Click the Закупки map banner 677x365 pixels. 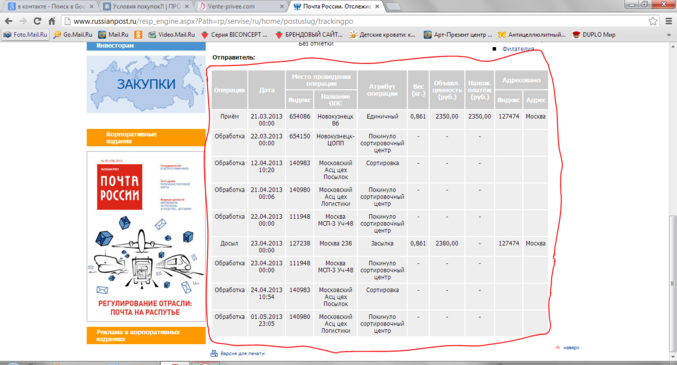tap(146, 84)
